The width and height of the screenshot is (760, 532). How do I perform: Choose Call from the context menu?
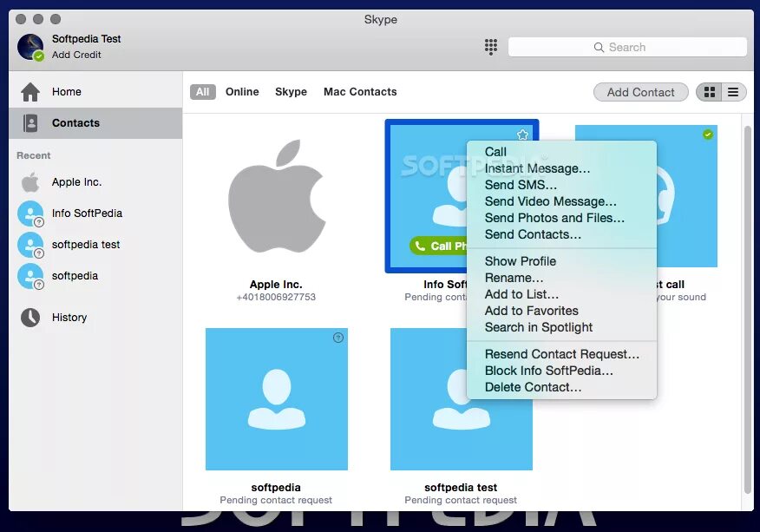[562, 152]
